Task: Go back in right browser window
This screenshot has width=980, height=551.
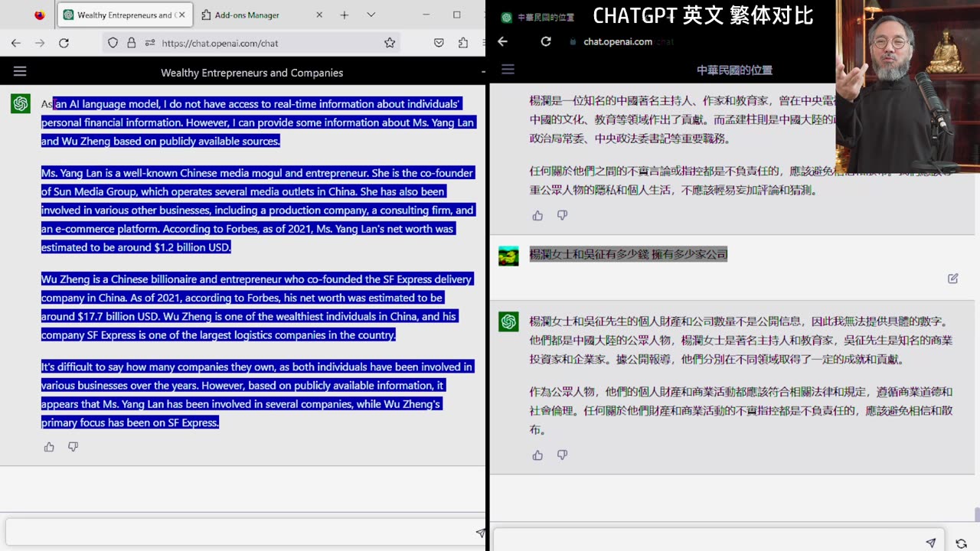Action: pyautogui.click(x=502, y=41)
